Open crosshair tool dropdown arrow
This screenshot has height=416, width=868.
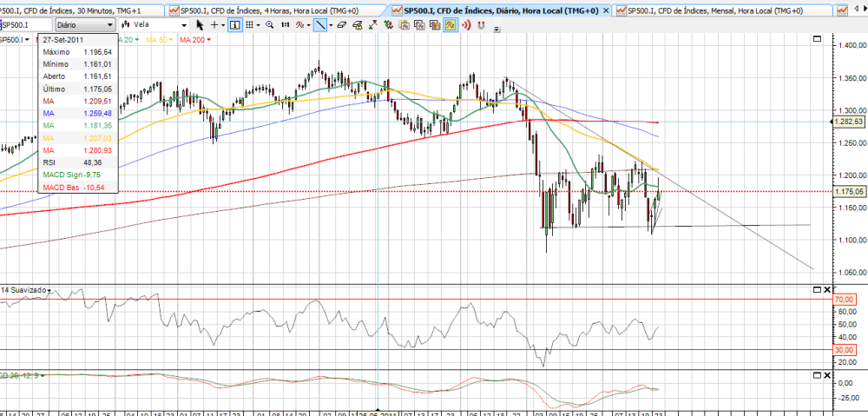click(223, 25)
